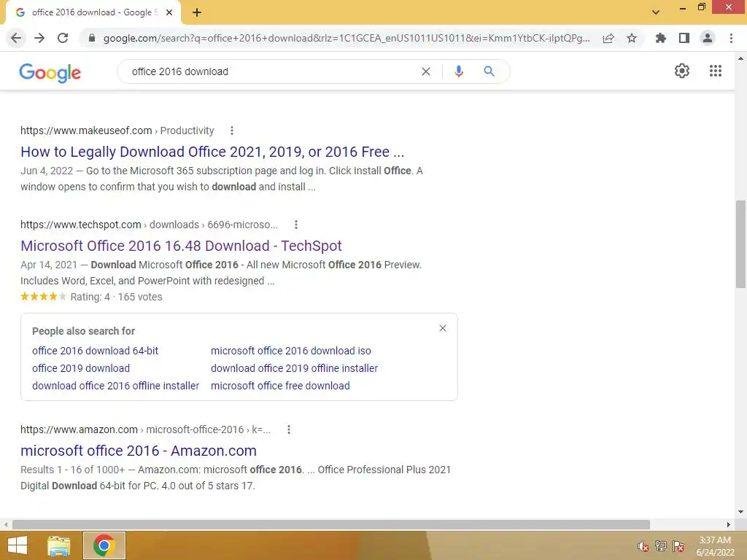
Task: Dismiss the People also search for box
Action: point(443,328)
